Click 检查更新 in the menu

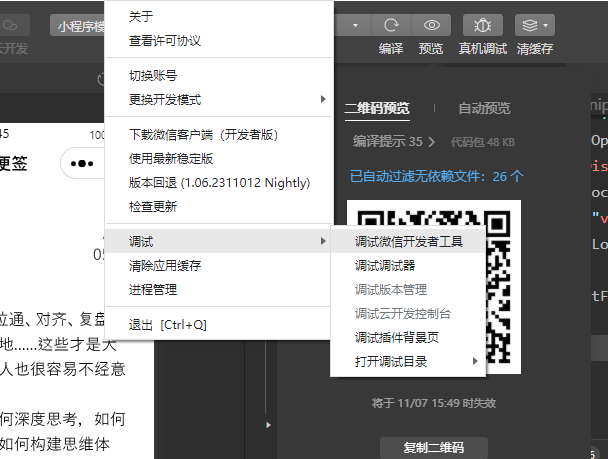pos(219,207)
